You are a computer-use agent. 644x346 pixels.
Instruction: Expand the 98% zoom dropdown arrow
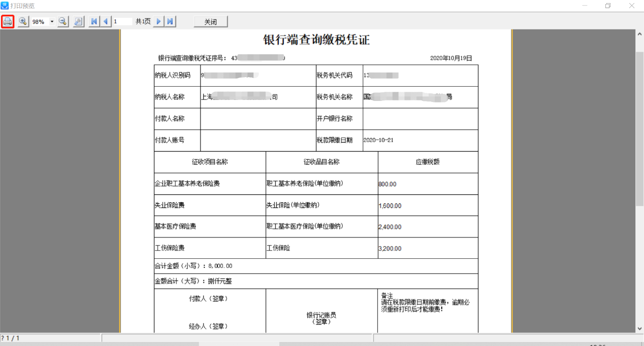point(52,22)
